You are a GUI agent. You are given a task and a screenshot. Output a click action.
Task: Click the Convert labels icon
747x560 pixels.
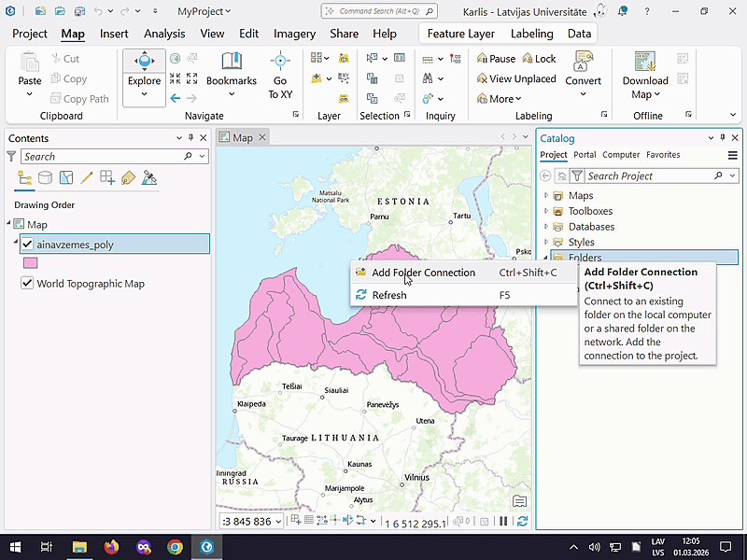point(583,63)
